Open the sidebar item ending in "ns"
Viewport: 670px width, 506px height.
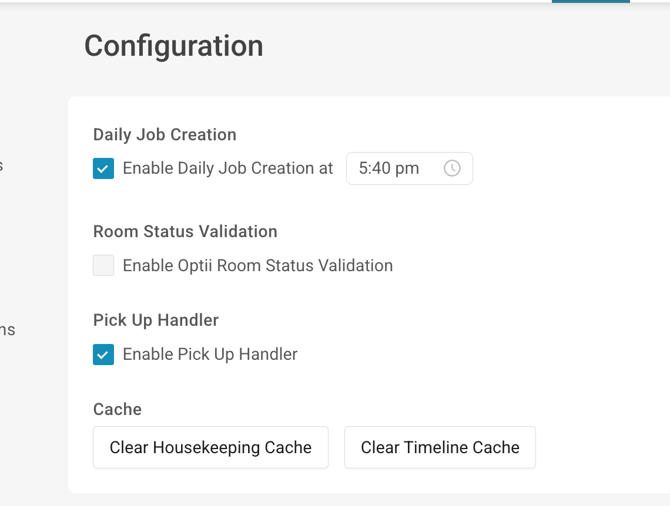pyautogui.click(x=7, y=329)
